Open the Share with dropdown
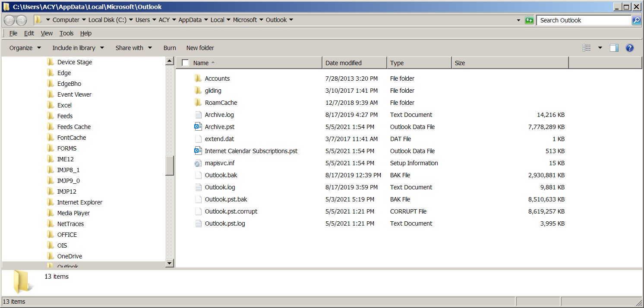The height and width of the screenshot is (308, 644). (x=134, y=48)
